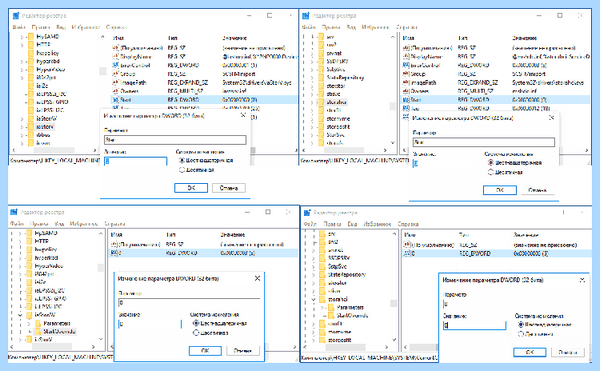Click the Start DWORD icon in top-right window
The image size is (600, 371).
click(x=406, y=99)
